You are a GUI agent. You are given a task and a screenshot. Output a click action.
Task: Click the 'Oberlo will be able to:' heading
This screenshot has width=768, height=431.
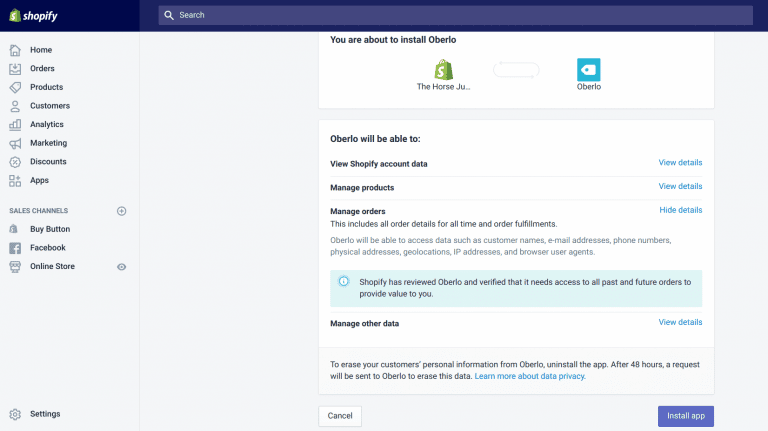pos(375,139)
